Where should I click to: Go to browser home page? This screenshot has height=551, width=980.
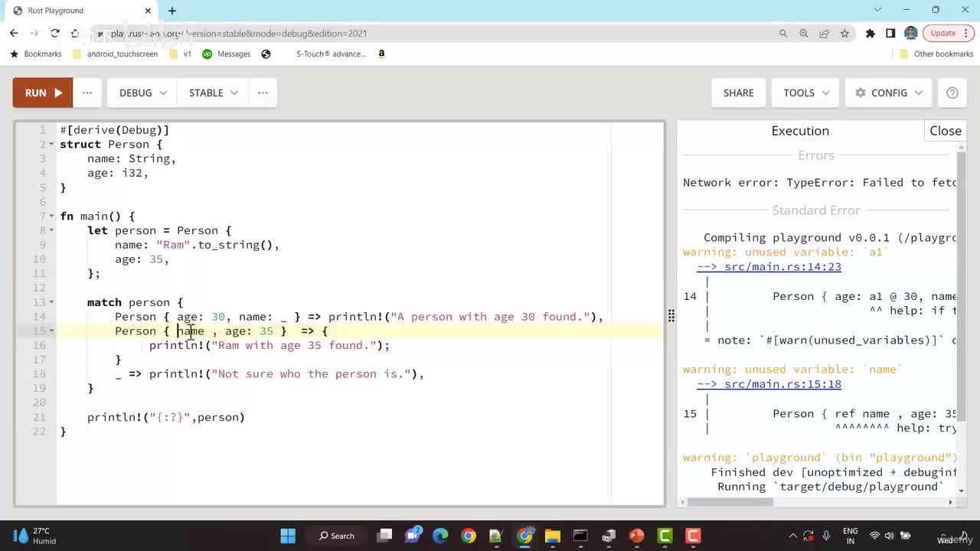(75, 33)
